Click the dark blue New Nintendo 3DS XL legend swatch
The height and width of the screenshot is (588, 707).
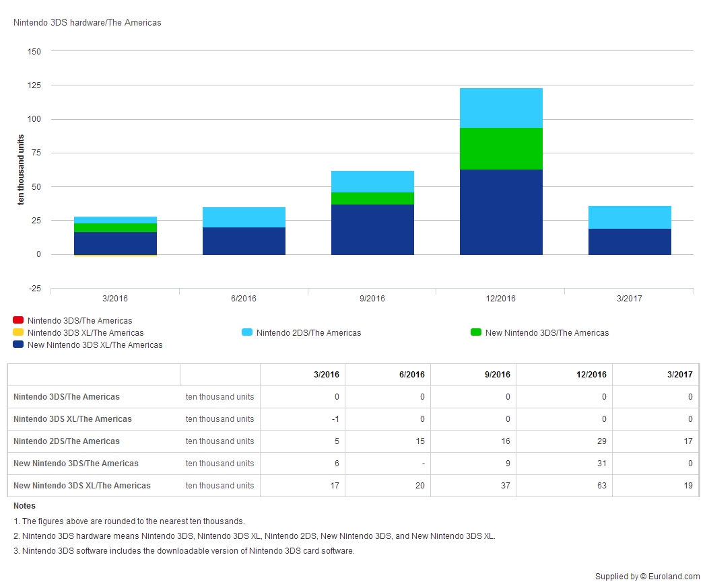coord(18,344)
